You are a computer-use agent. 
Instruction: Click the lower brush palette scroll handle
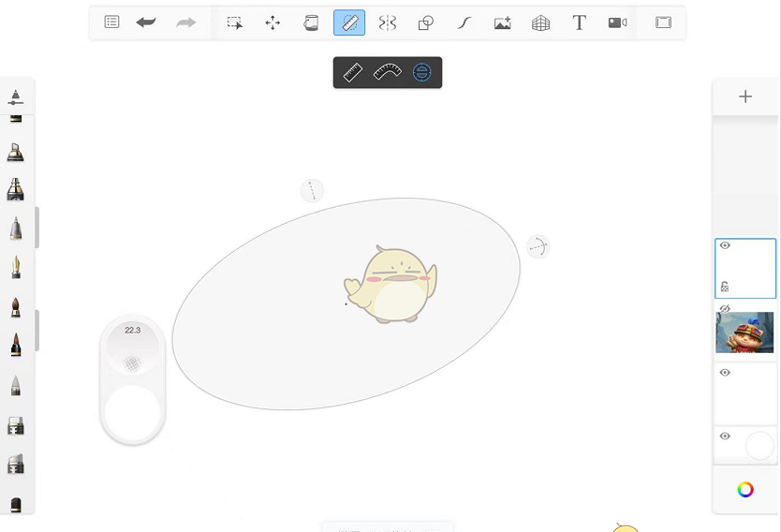(x=37, y=331)
